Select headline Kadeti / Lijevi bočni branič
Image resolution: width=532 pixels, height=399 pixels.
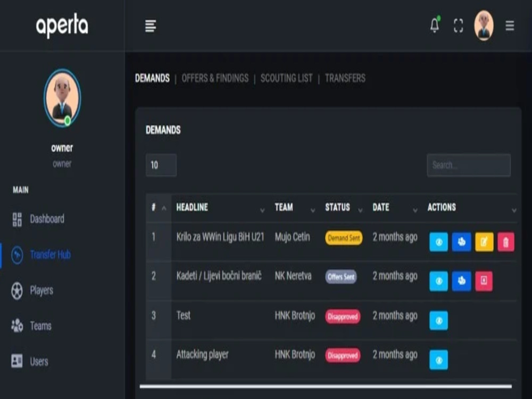point(219,276)
